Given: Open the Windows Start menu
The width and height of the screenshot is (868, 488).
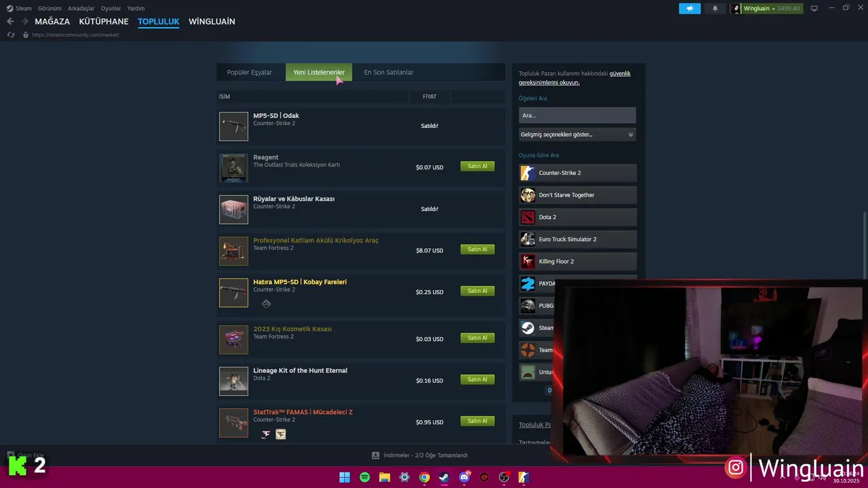Looking at the screenshot, I should (344, 477).
